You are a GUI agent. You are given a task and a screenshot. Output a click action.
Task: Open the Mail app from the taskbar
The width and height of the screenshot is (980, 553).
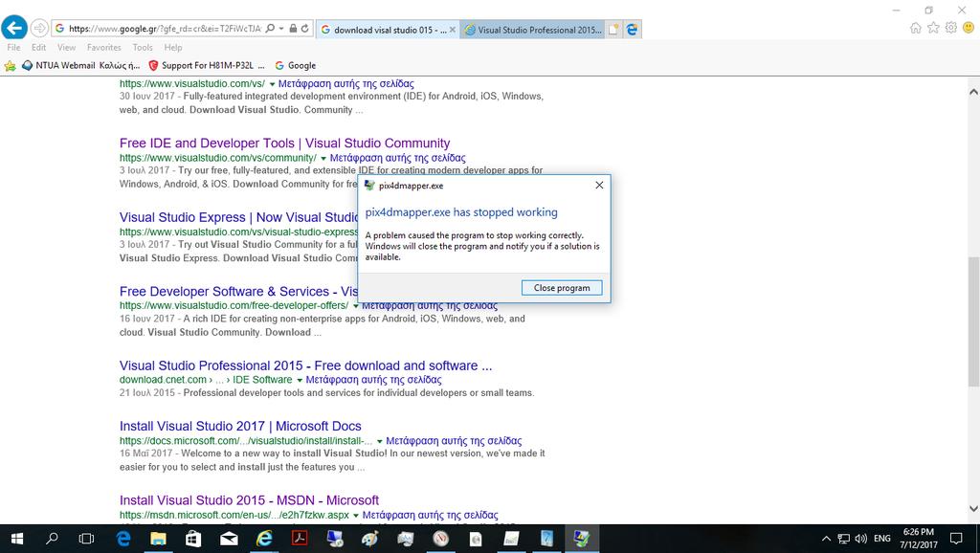point(229,539)
